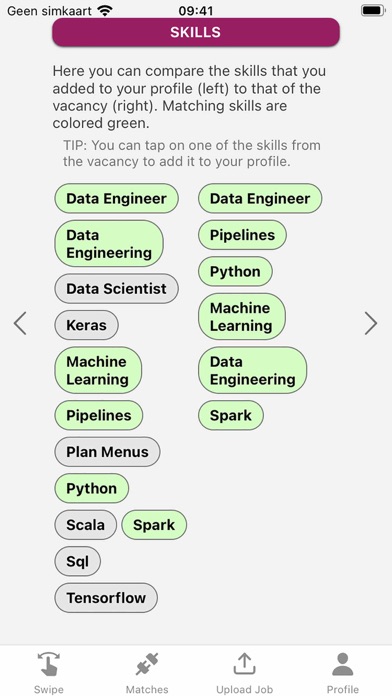Open the Swipe tab icon

[48, 664]
